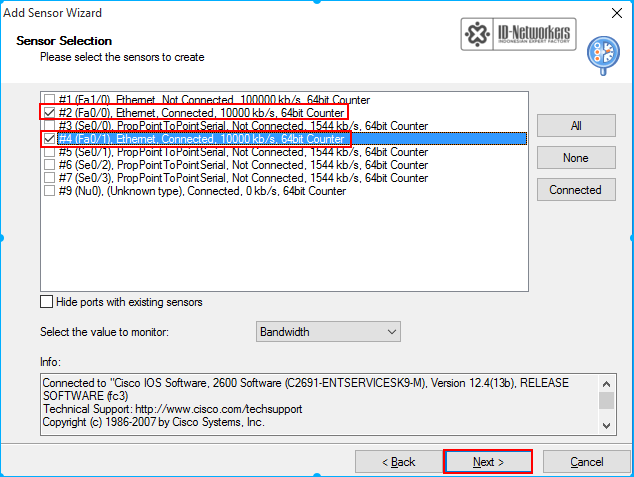This screenshot has height=477, width=634.
Task: Click 'Connected to Cisco IOS Software' info line
Action: click(x=306, y=383)
